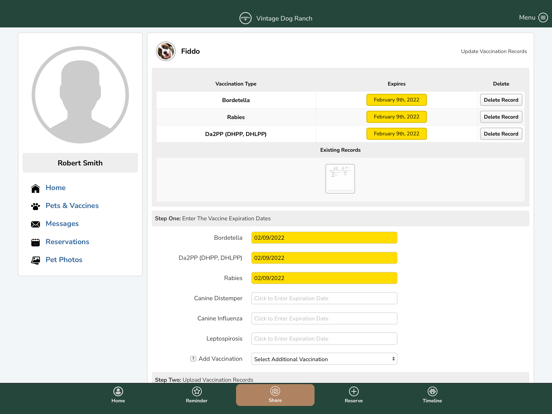The width and height of the screenshot is (552, 414).
Task: Delete the Rabies vaccination record
Action: pyautogui.click(x=501, y=117)
